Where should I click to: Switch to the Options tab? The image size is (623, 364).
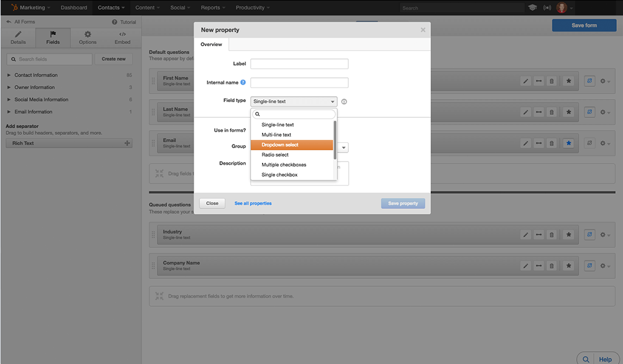click(x=88, y=38)
